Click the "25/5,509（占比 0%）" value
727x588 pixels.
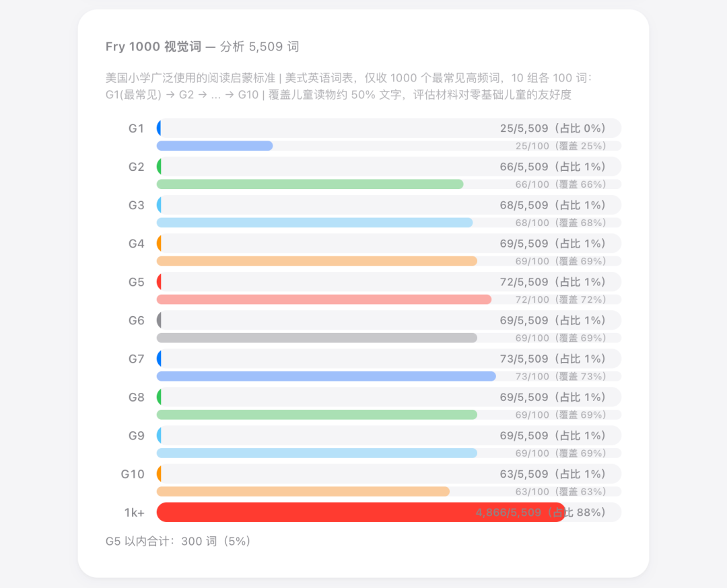[x=553, y=128]
